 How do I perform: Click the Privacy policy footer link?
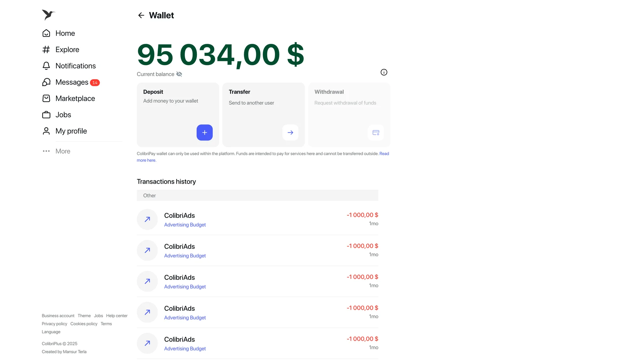tap(54, 324)
